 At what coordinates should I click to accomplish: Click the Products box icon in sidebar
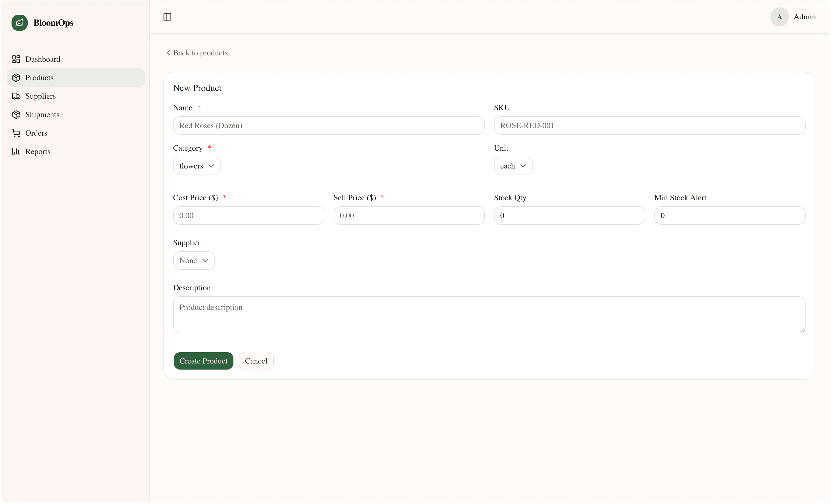point(16,78)
